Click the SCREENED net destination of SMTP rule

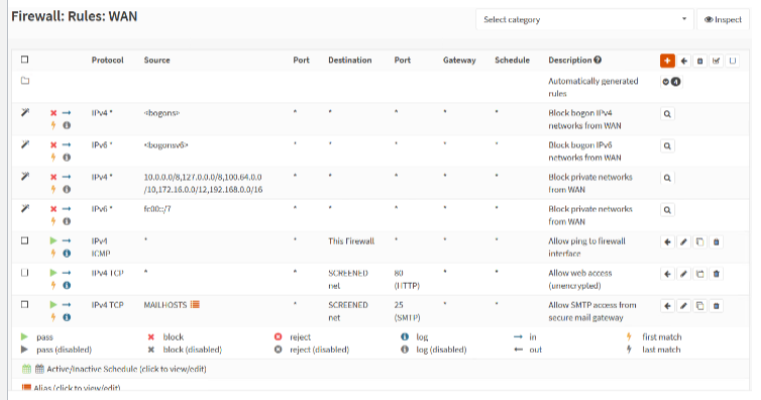348,311
